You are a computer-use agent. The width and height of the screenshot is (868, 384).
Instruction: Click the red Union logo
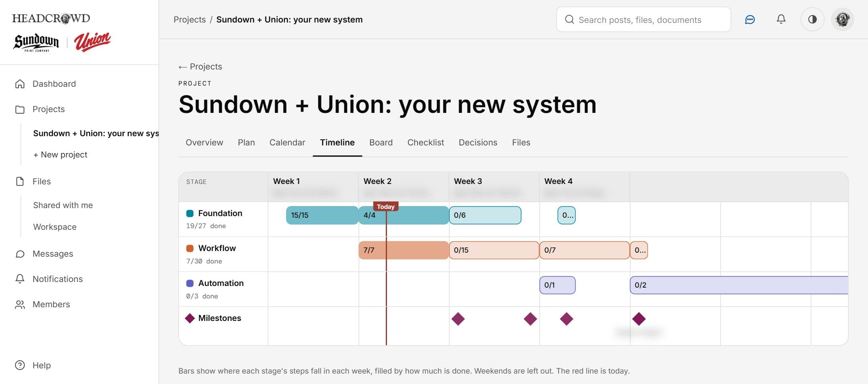click(x=92, y=42)
